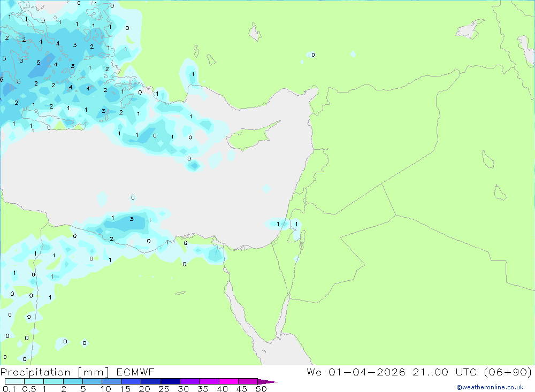Select the 2–5 mm legend color swatch
The image size is (535, 392).
pyautogui.click(x=73, y=381)
